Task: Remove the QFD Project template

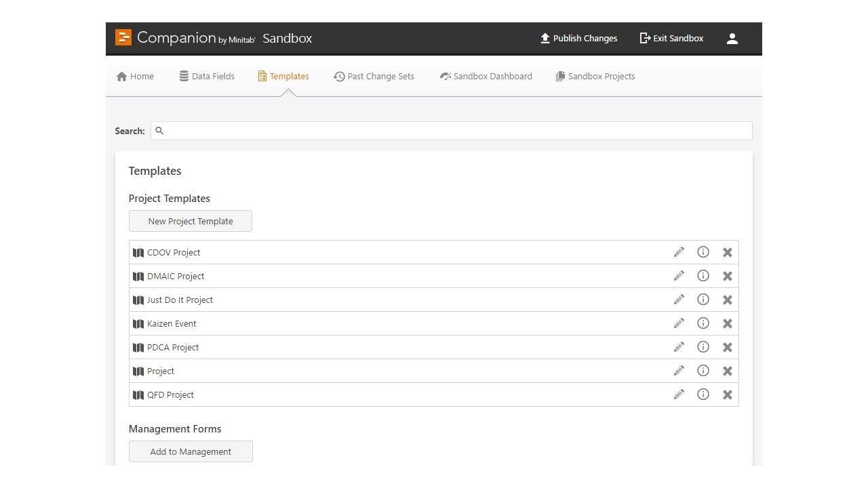Action: tap(728, 394)
